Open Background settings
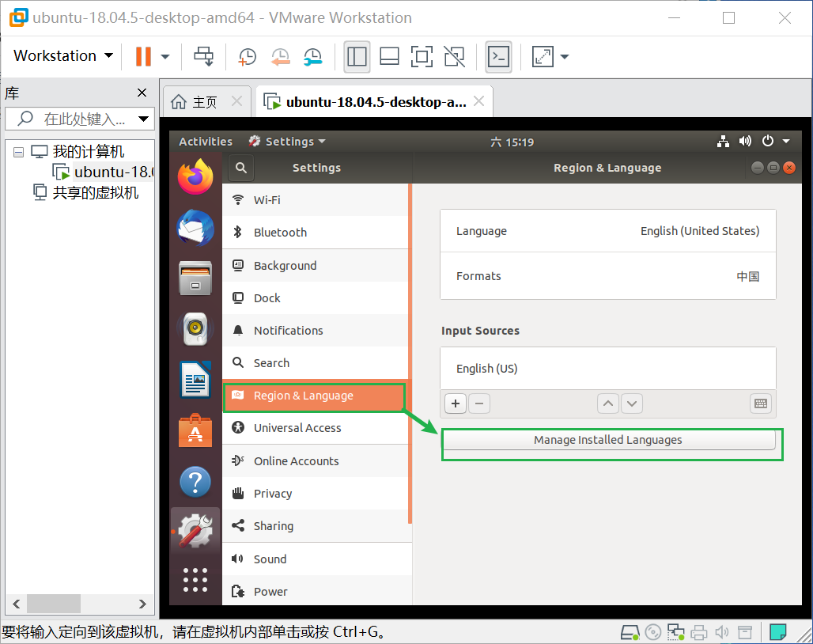This screenshot has height=644, width=813. point(316,266)
